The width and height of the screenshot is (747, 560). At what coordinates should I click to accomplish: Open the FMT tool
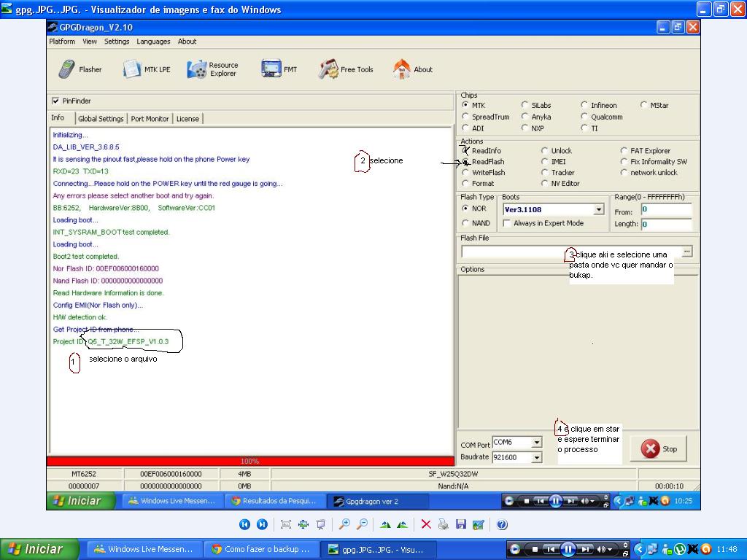point(279,69)
